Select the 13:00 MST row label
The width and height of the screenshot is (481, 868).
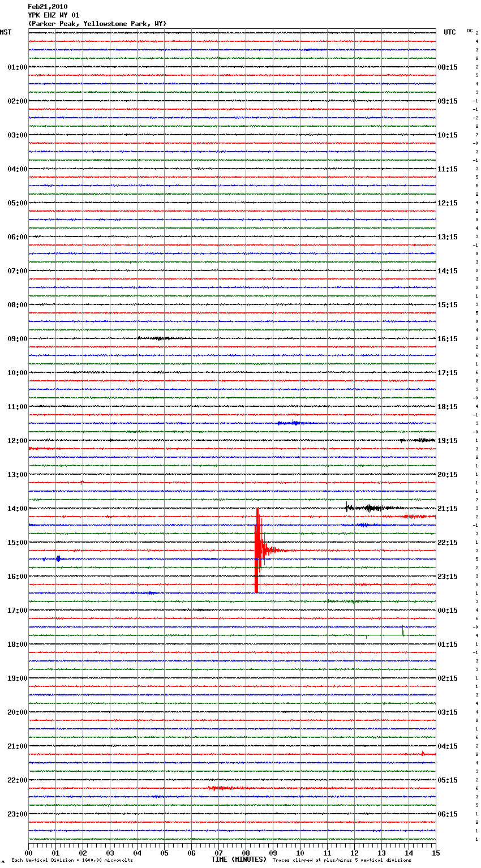(17, 475)
